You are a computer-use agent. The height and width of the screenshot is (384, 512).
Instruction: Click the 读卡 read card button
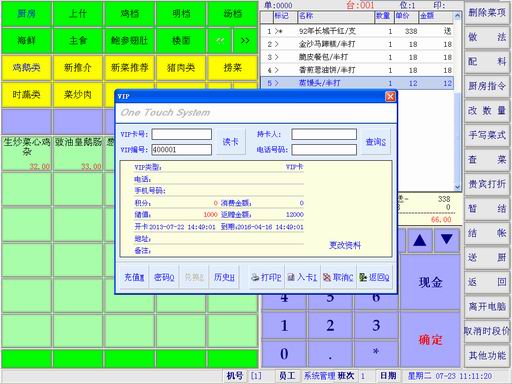pos(230,142)
